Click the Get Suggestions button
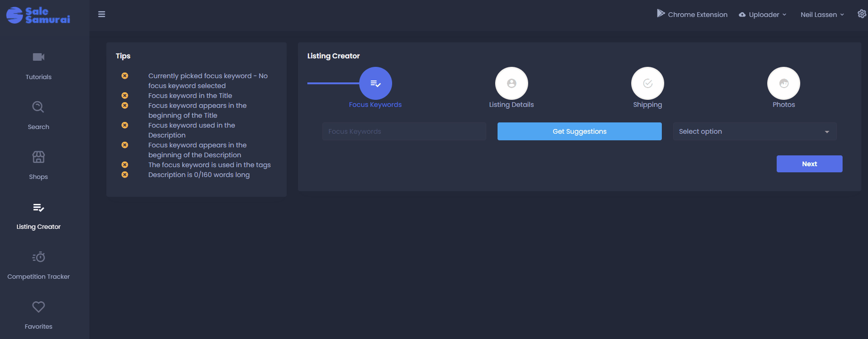868x339 pixels. [x=579, y=131]
